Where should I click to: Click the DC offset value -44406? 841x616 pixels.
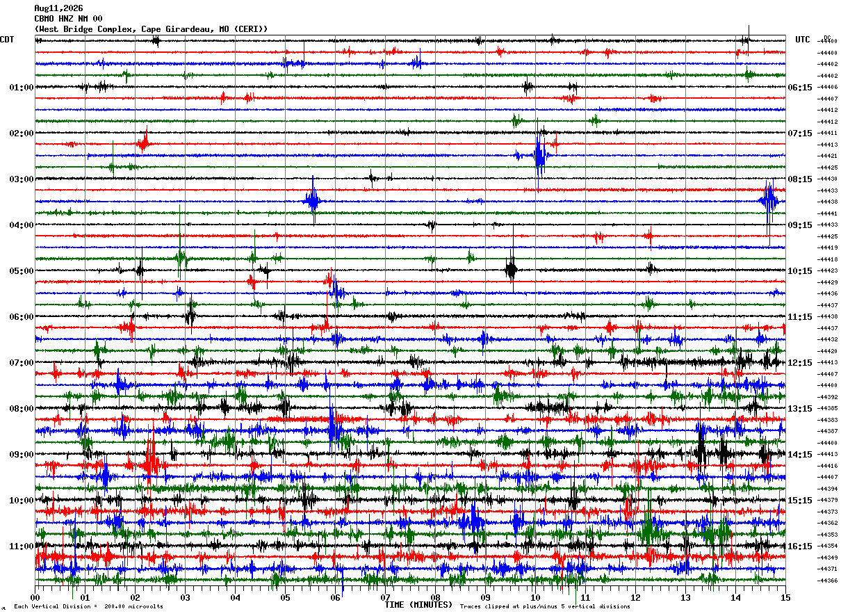pos(828,88)
